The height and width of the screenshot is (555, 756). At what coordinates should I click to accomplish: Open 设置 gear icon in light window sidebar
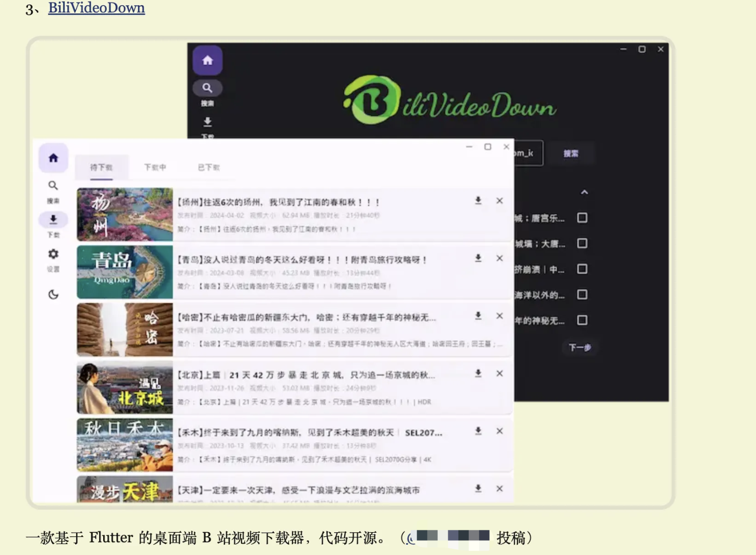[53, 254]
